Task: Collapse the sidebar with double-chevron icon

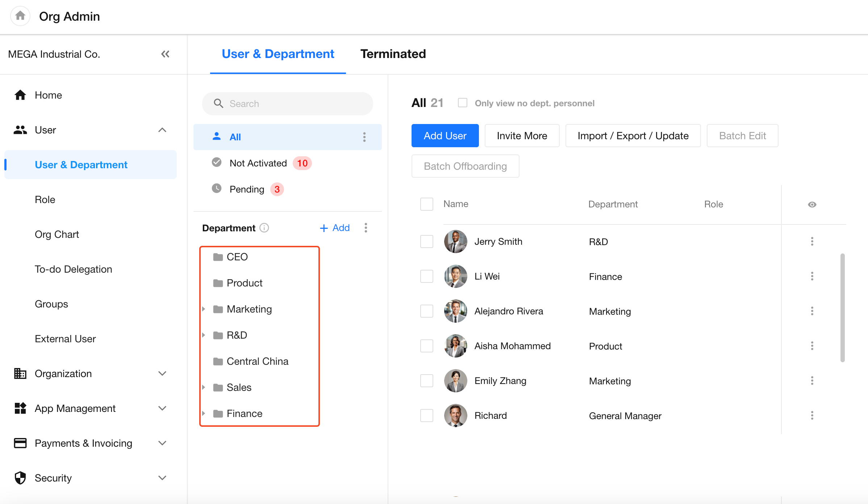Action: [x=165, y=54]
